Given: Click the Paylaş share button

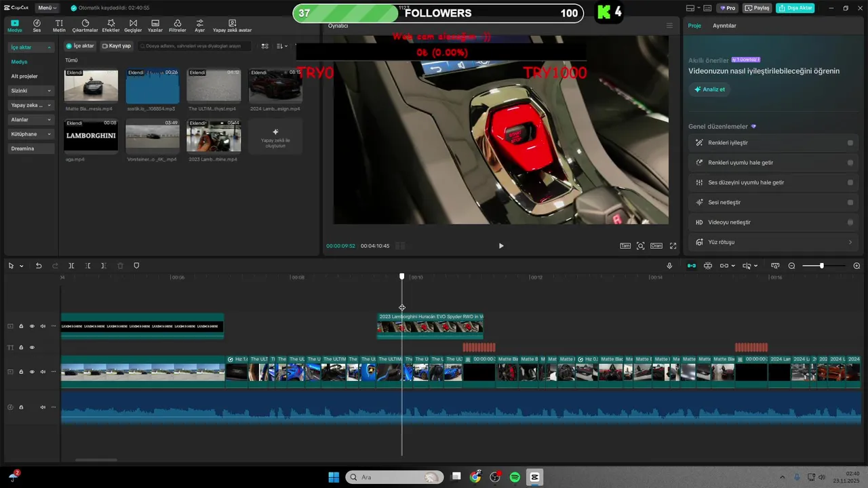Looking at the screenshot, I should 757,8.
